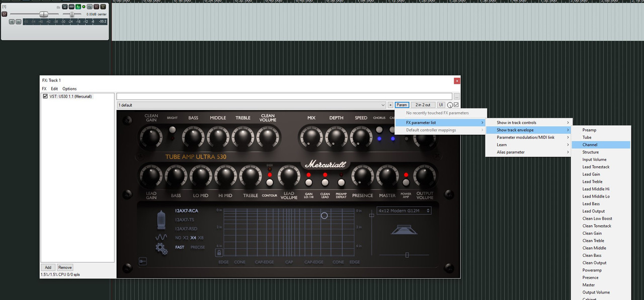Viewport: 644px width, 300px height.
Task: Open the Edit menu in the FX window
Action: (54, 88)
